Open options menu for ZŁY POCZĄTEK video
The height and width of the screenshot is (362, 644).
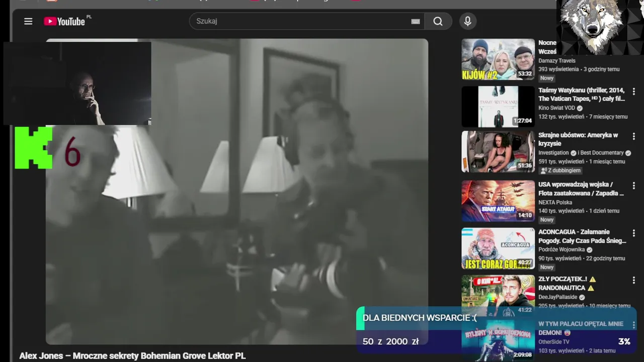[x=634, y=281]
